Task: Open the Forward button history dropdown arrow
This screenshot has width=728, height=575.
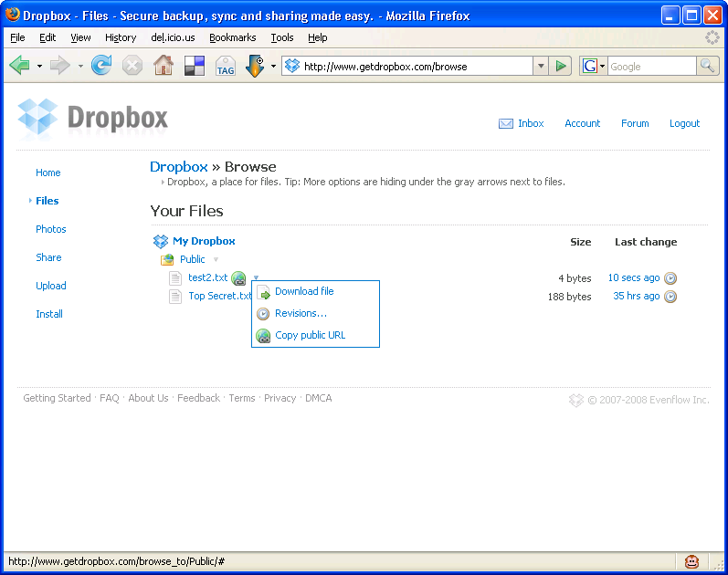Action: point(80,67)
